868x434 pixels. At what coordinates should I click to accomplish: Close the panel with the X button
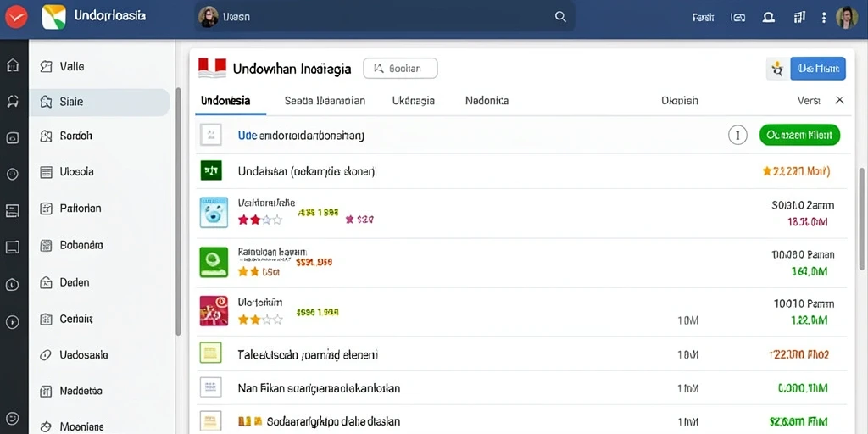[839, 100]
